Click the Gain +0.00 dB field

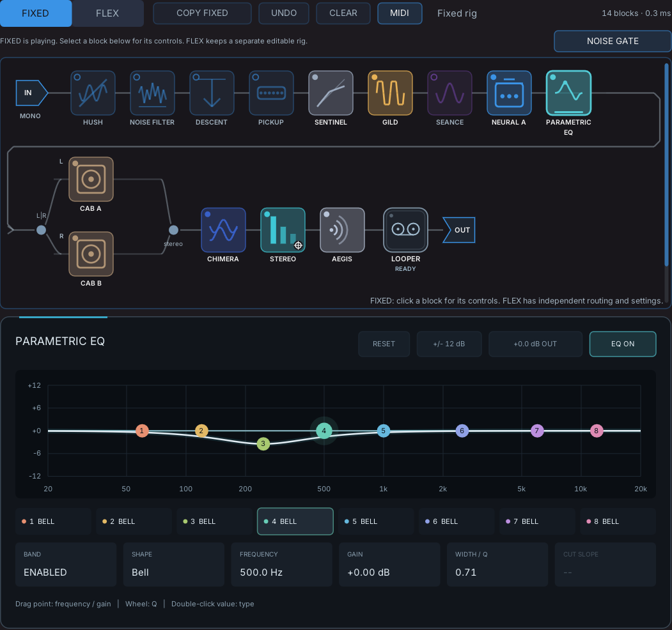[389, 564]
